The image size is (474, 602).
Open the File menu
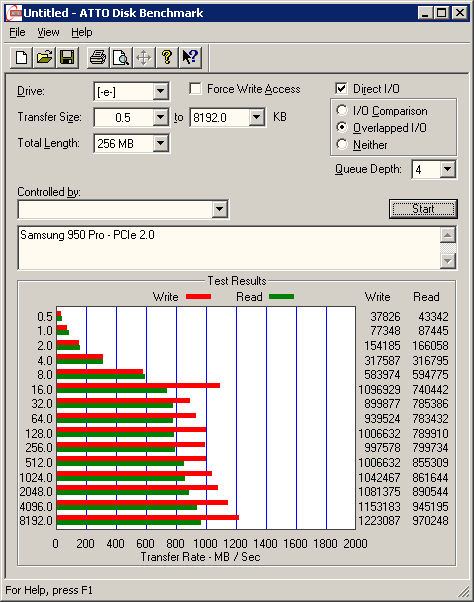[17, 32]
